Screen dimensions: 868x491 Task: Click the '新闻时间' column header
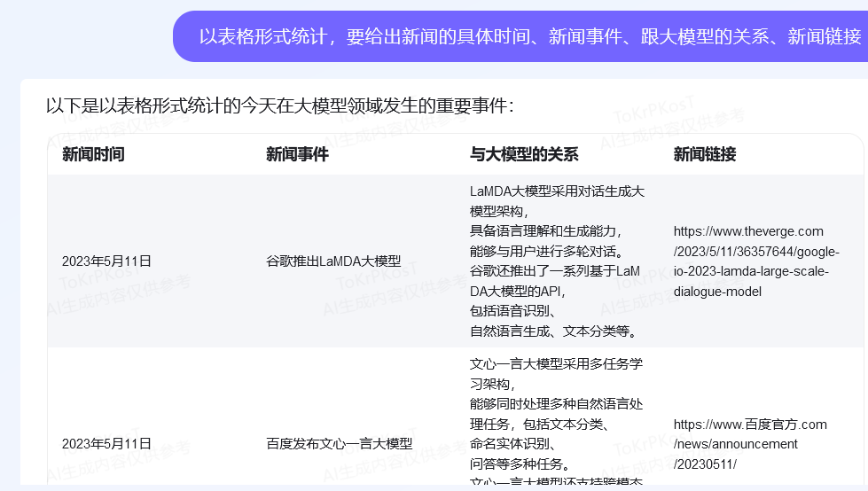coord(93,154)
